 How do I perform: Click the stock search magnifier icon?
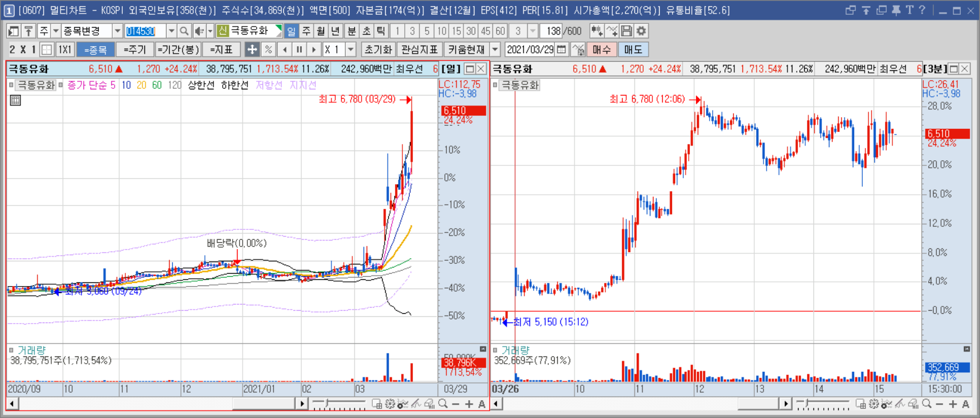[x=184, y=31]
